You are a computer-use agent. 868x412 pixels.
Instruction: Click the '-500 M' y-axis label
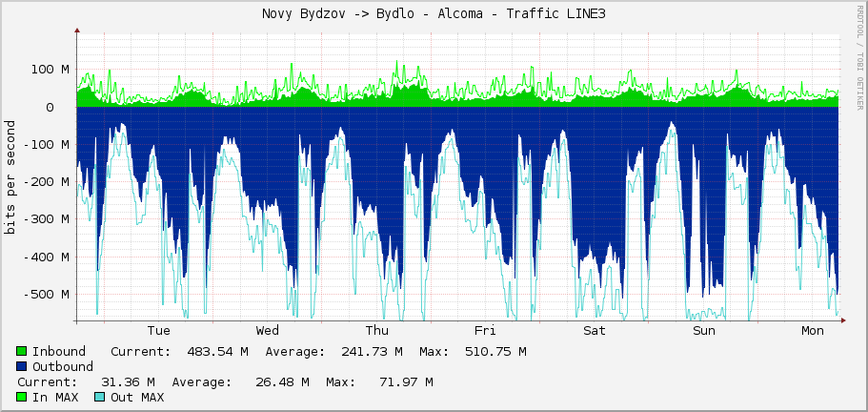(46, 294)
